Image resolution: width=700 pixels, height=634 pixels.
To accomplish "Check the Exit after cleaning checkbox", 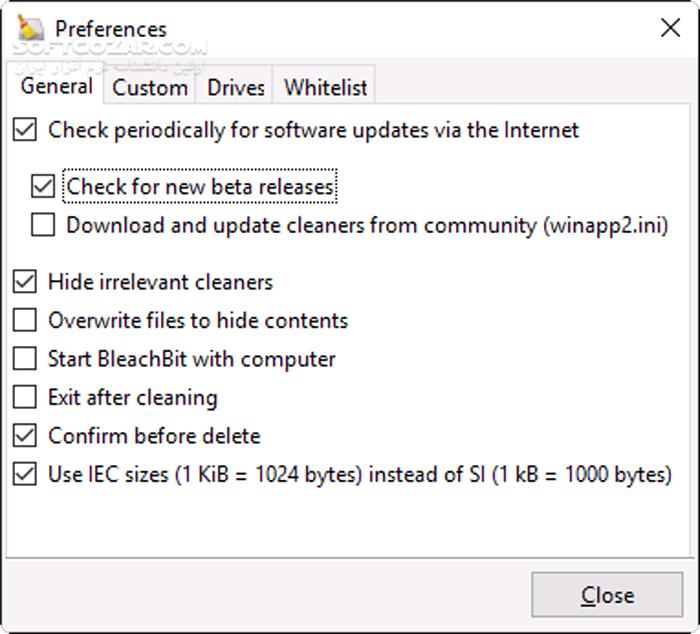I will pos(25,398).
